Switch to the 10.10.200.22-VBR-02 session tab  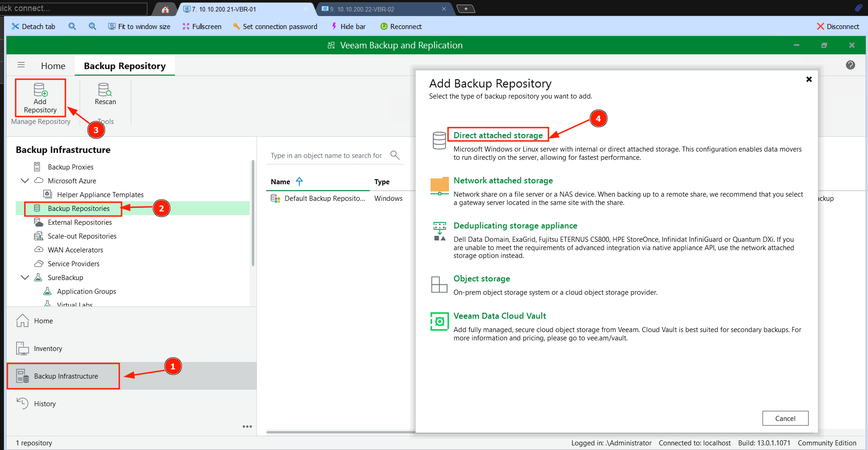[384, 9]
